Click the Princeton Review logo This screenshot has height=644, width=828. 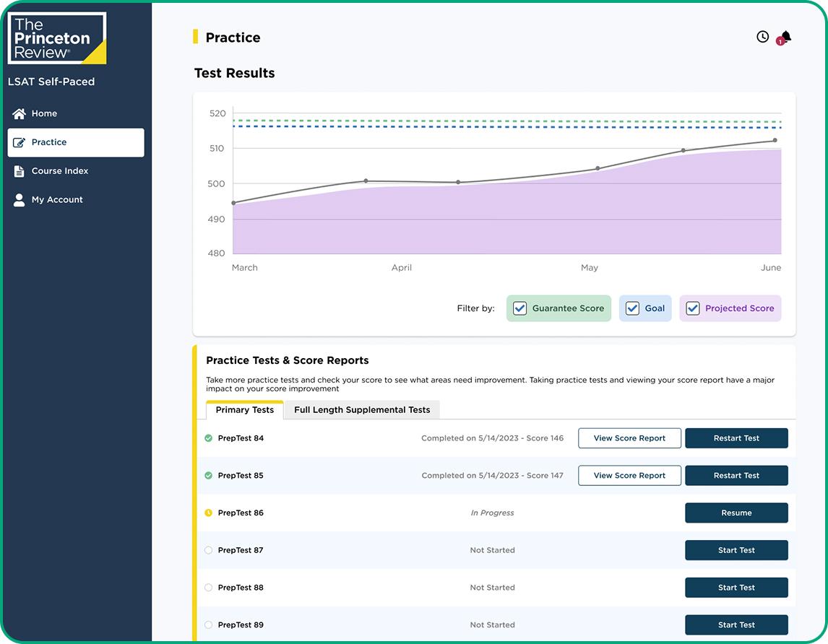pyautogui.click(x=57, y=38)
